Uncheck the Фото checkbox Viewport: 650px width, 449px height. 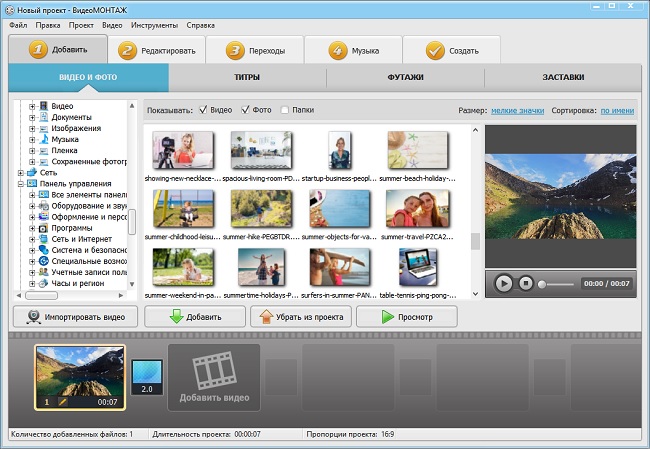pyautogui.click(x=245, y=110)
